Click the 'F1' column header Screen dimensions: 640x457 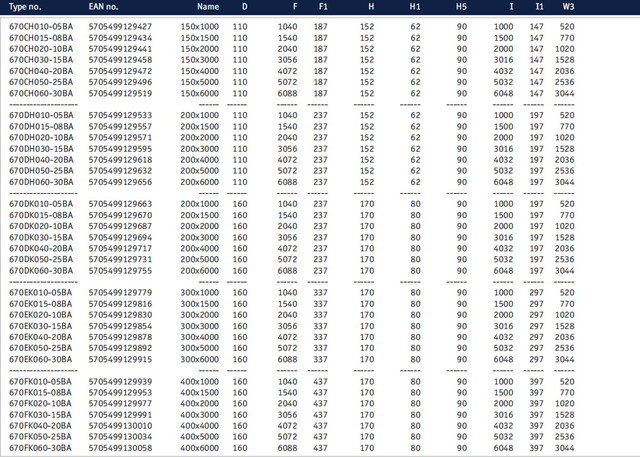point(323,7)
